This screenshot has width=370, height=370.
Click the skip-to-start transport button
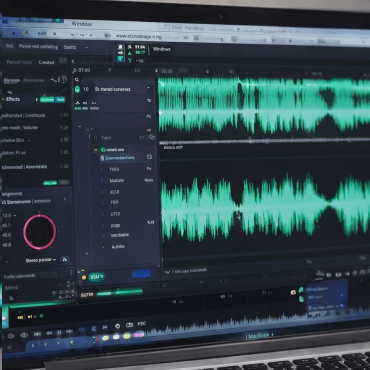37,333
